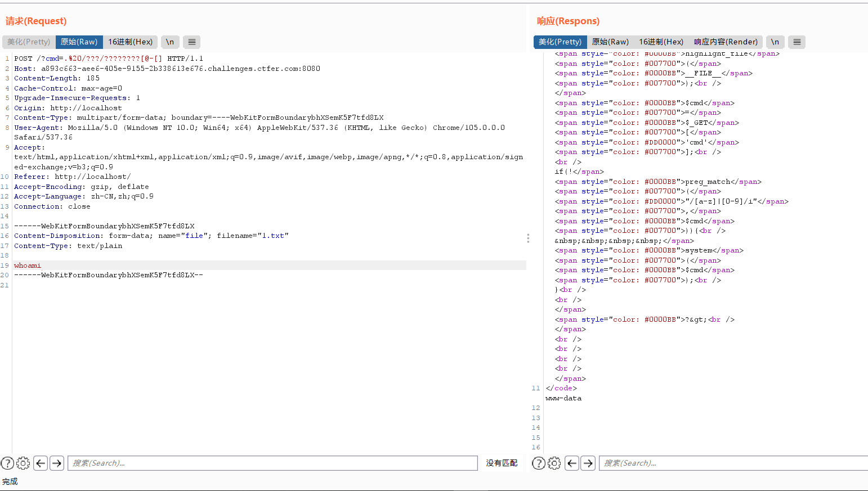Click the Origin: http://localhost header
Image resolution: width=868 pixels, height=491 pixels.
coord(68,108)
